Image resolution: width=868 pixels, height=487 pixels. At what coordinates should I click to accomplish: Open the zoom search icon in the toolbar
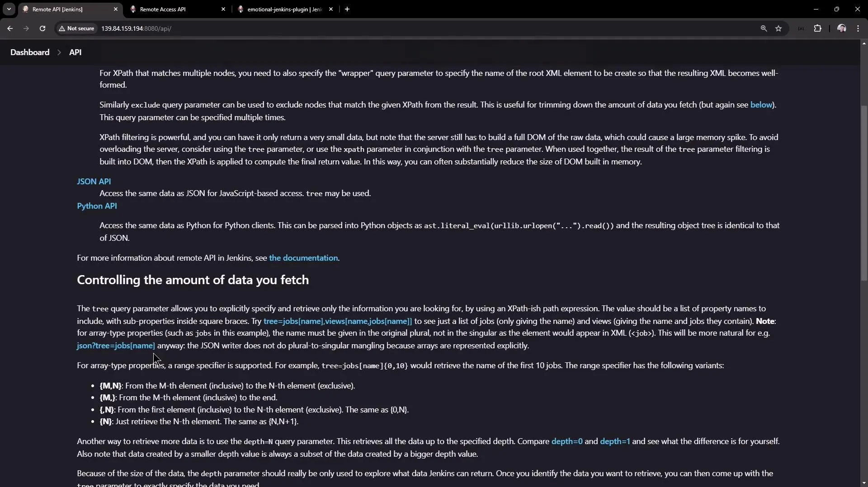pos(764,28)
